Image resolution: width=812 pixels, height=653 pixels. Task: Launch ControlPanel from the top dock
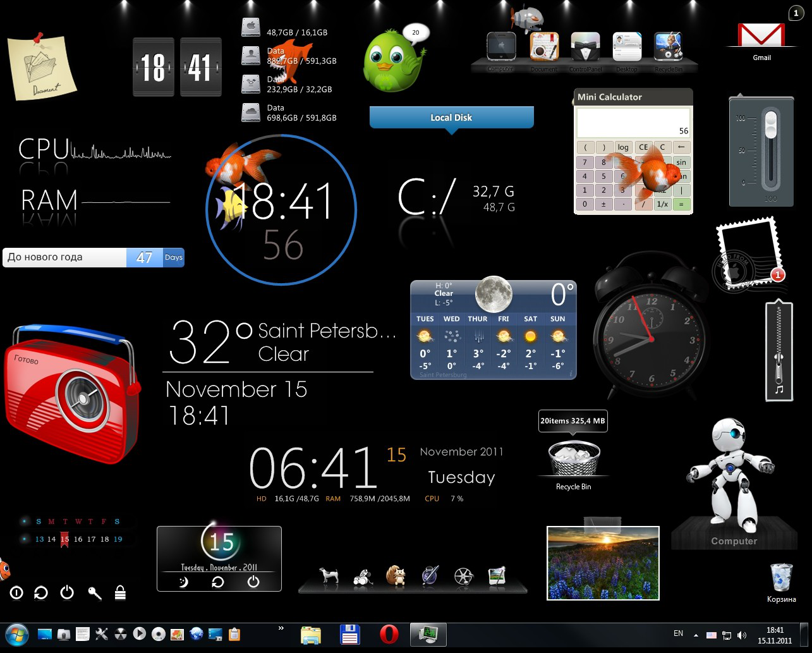point(585,46)
